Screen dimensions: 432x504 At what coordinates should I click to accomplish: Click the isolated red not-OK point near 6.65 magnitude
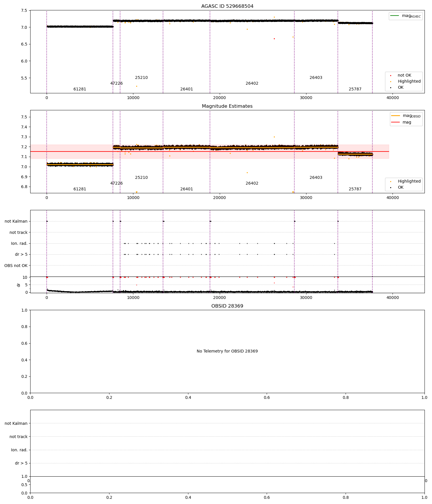click(x=274, y=39)
